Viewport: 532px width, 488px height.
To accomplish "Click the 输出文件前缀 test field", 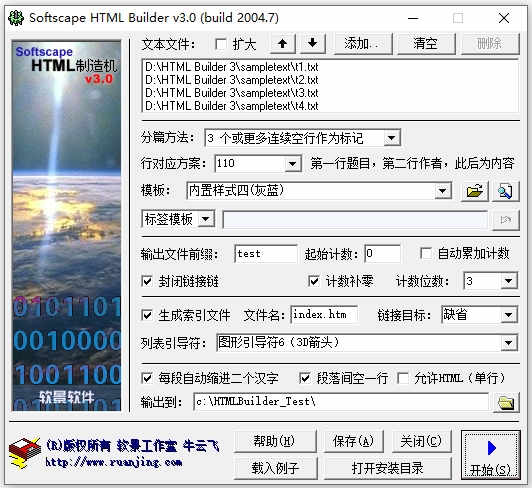I will 266,254.
